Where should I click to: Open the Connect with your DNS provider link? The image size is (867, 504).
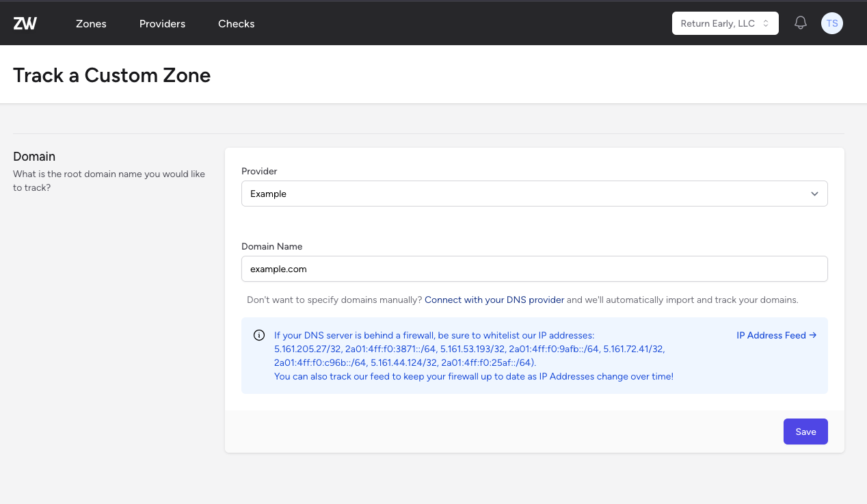point(494,300)
